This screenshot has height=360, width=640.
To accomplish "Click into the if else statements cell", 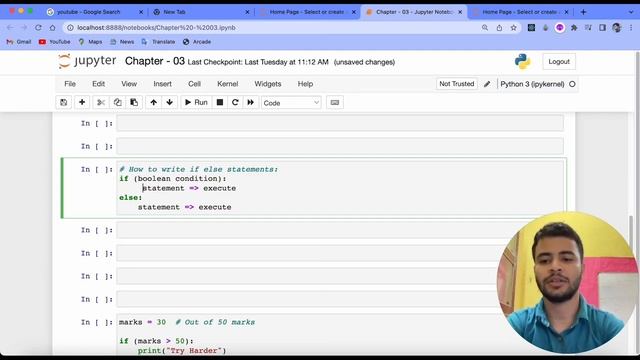I will click(340, 188).
